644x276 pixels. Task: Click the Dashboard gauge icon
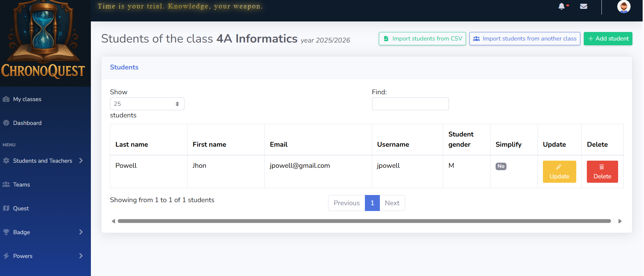tap(6, 123)
